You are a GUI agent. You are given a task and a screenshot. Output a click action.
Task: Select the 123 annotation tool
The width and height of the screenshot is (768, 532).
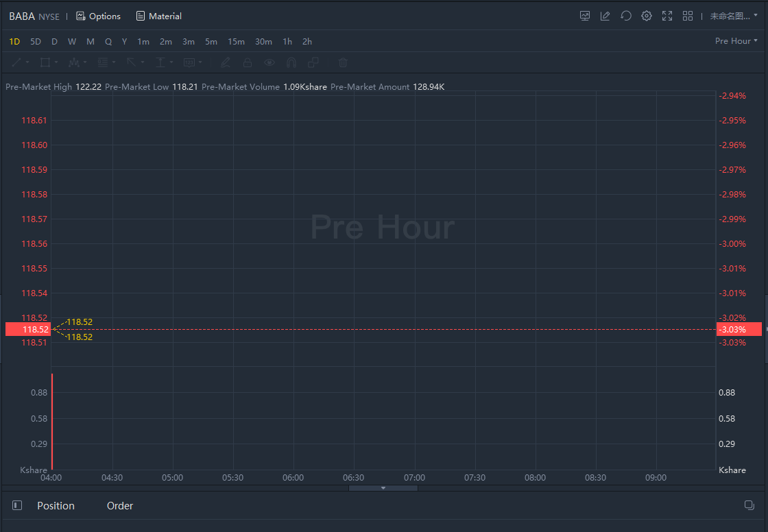point(189,62)
